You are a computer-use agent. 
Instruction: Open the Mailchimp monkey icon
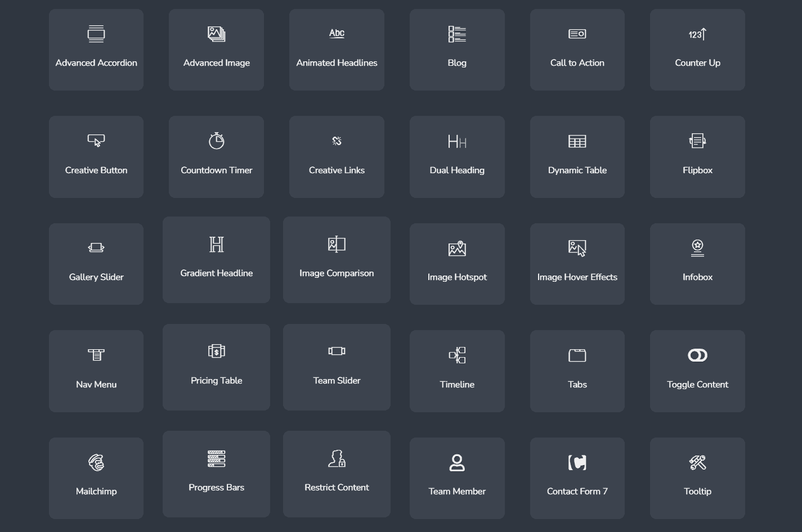click(96, 462)
